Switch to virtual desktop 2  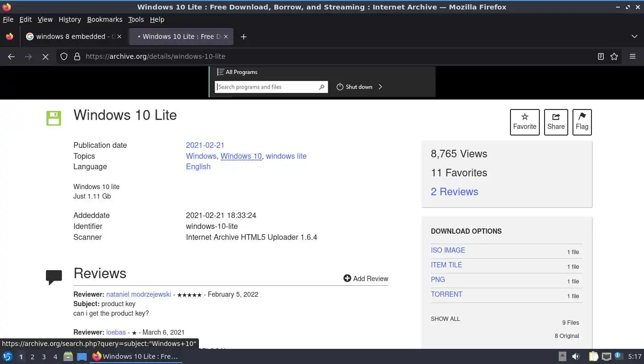pos(32,357)
